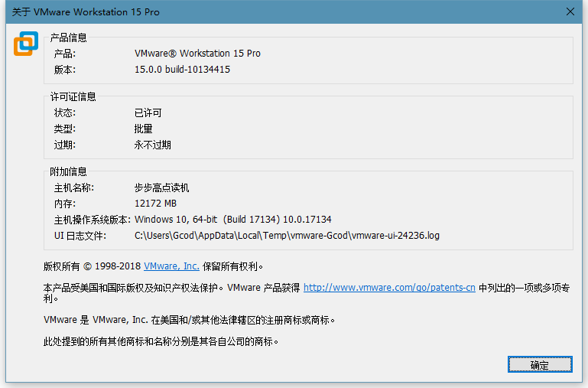
Task: Click the 版本: label
Action: point(64,70)
